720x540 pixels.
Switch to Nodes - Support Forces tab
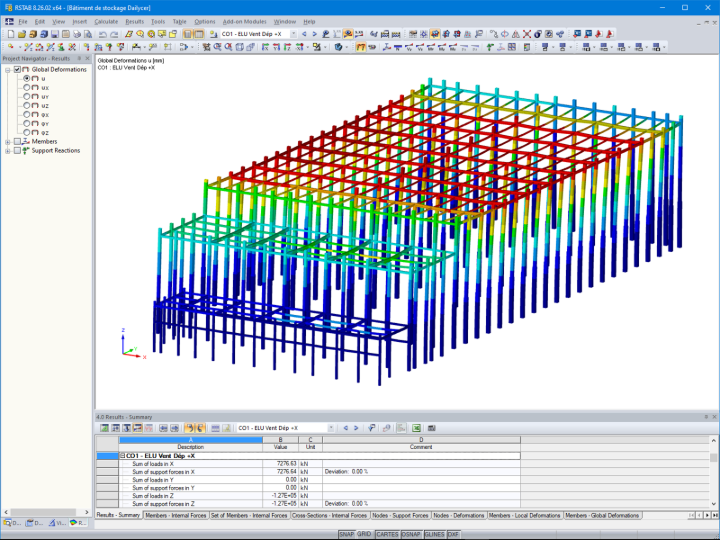pyautogui.click(x=400, y=516)
